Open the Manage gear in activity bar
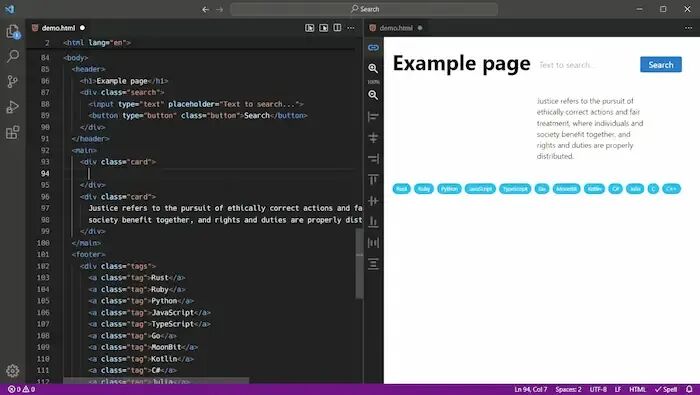The image size is (700, 395). pos(12,370)
